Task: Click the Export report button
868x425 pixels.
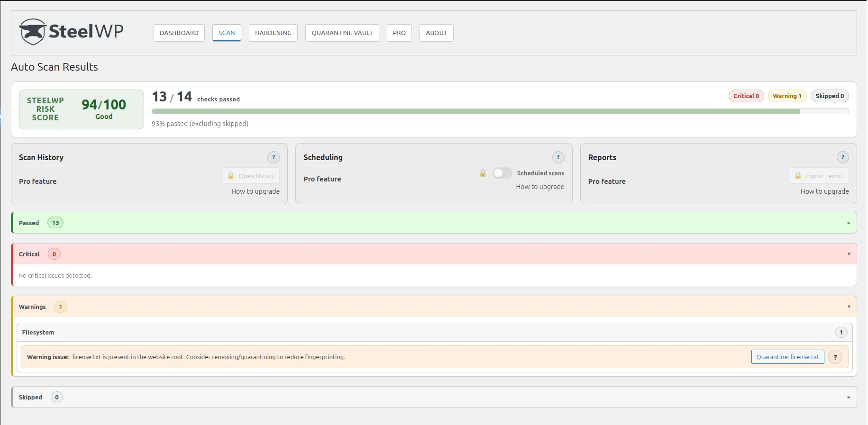Action: coord(819,176)
